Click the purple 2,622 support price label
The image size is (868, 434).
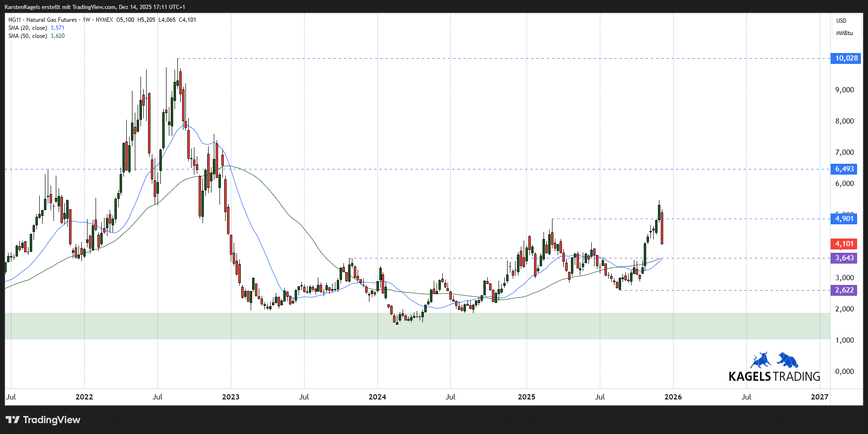[845, 291]
